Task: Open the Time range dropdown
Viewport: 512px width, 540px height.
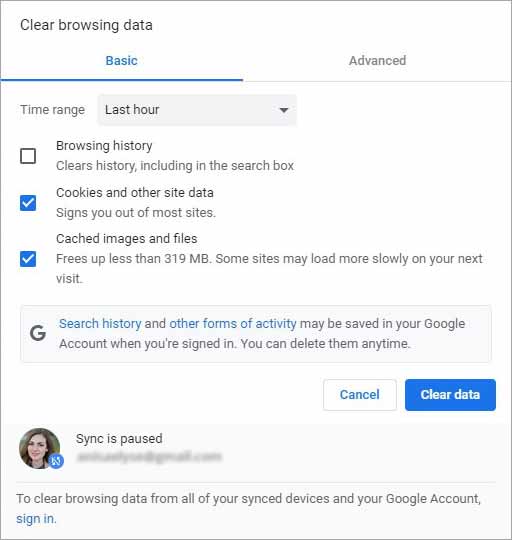Action: (x=197, y=110)
